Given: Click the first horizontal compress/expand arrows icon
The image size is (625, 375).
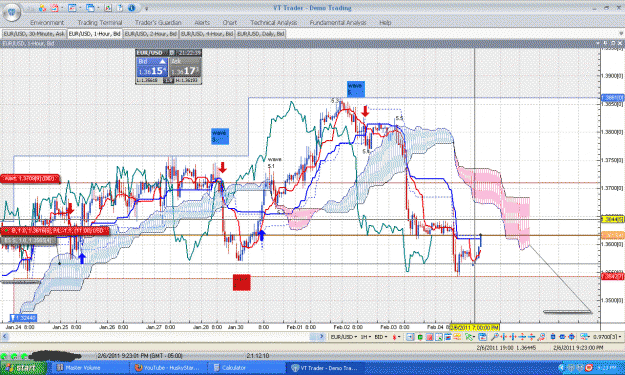Looking at the screenshot, I should tap(503, 337).
